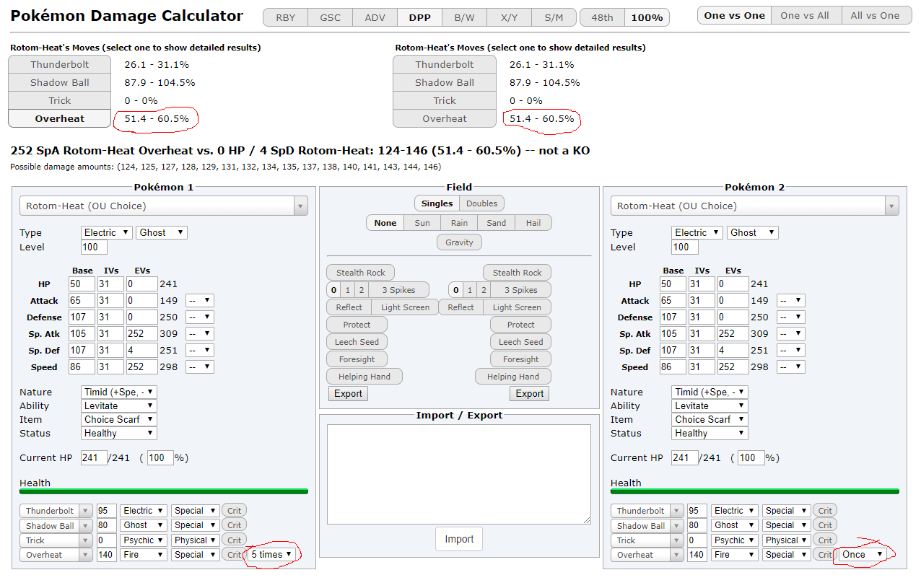Click Export under Pokémon 2's field side
The image size is (921, 588).
[x=530, y=393]
